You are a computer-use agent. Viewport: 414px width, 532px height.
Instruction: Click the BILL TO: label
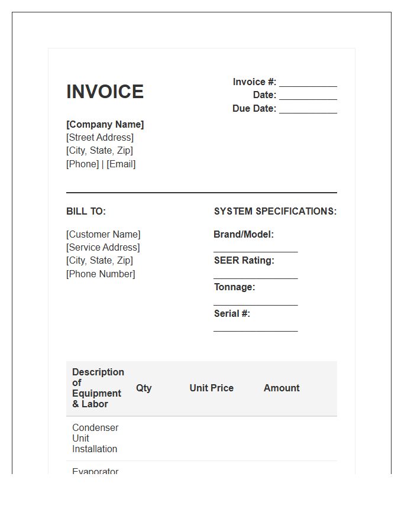click(86, 212)
